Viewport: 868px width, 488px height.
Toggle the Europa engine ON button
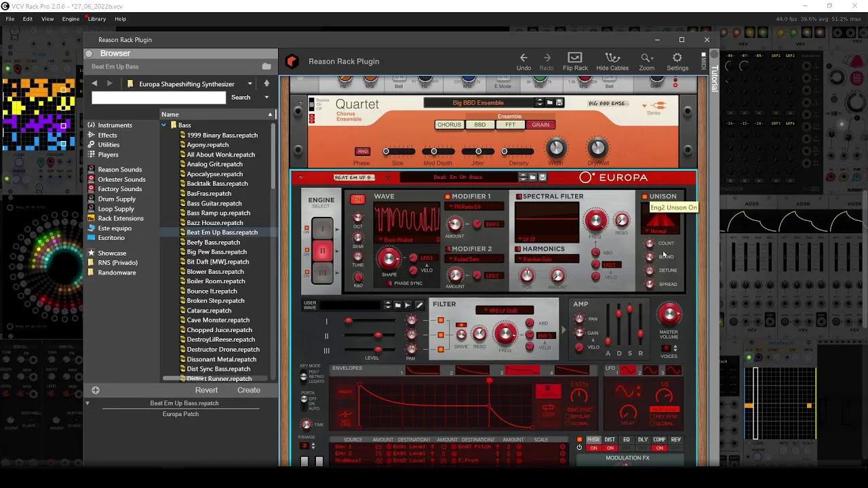(357, 199)
